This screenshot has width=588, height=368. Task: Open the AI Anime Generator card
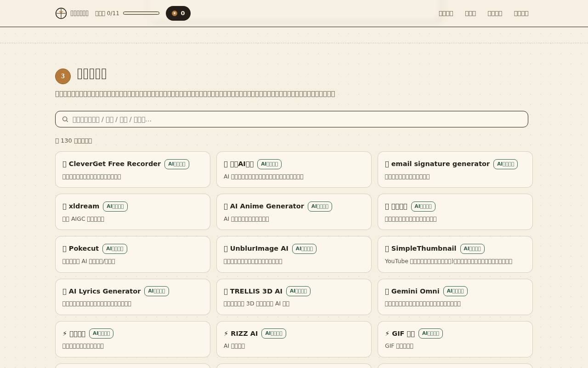[294, 212]
